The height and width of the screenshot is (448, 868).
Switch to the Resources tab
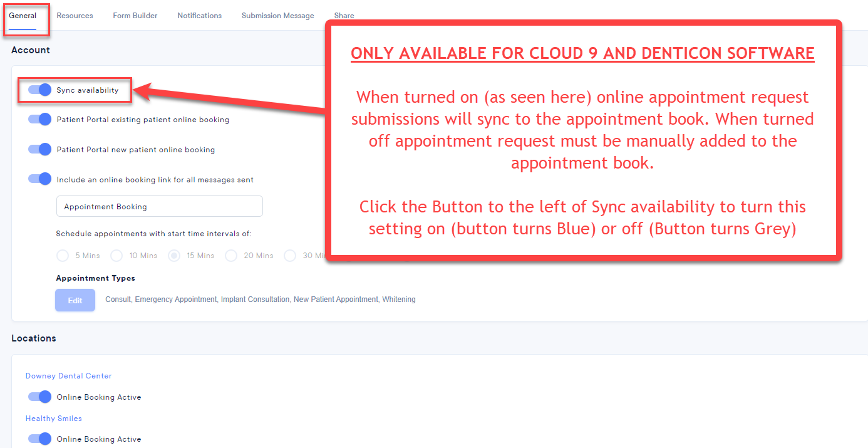click(x=75, y=16)
